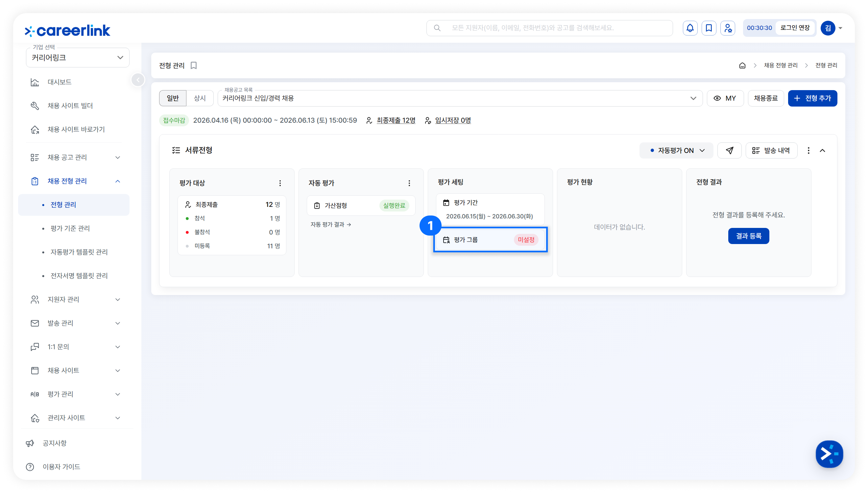This screenshot has height=493, width=868.
Task: Click the 결과 등록 button
Action: coord(748,236)
